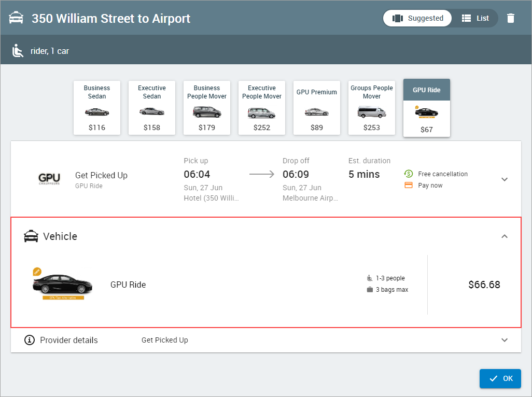Screen dimensions: 532x397
Task: Click the Pay now label
Action: tap(430, 186)
